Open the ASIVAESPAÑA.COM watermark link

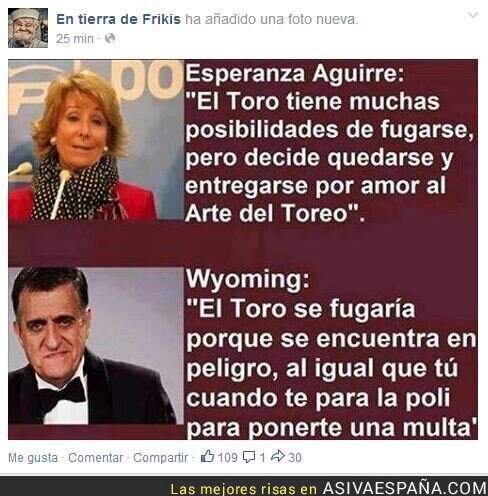click(x=405, y=489)
